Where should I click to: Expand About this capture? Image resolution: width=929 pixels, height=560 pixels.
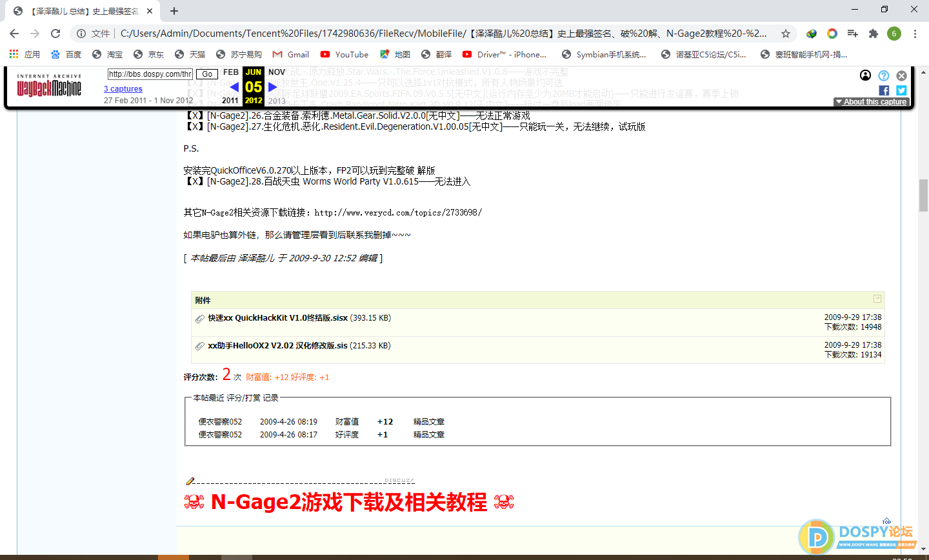[x=872, y=102]
